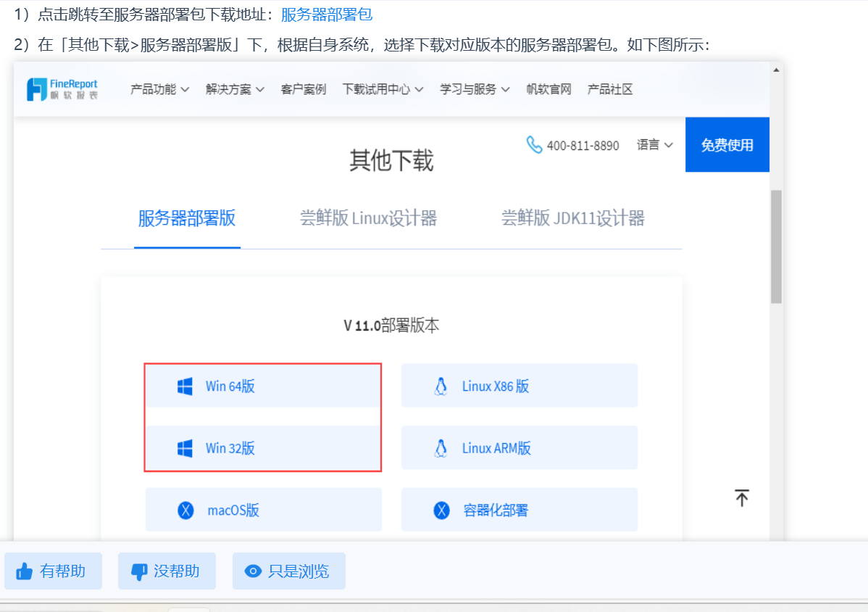Open the 语言 language dropdown

pos(654,145)
